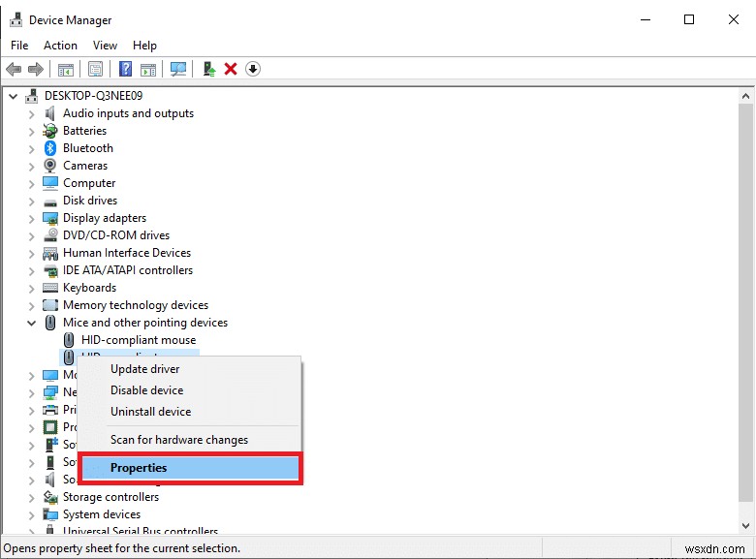Choose Update driver from context menu

189,369
